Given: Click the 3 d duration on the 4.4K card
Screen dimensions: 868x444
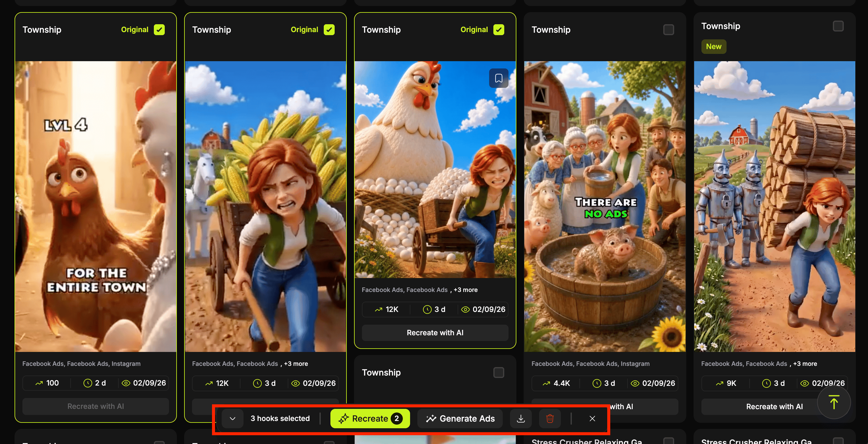Looking at the screenshot, I should click(610, 383).
